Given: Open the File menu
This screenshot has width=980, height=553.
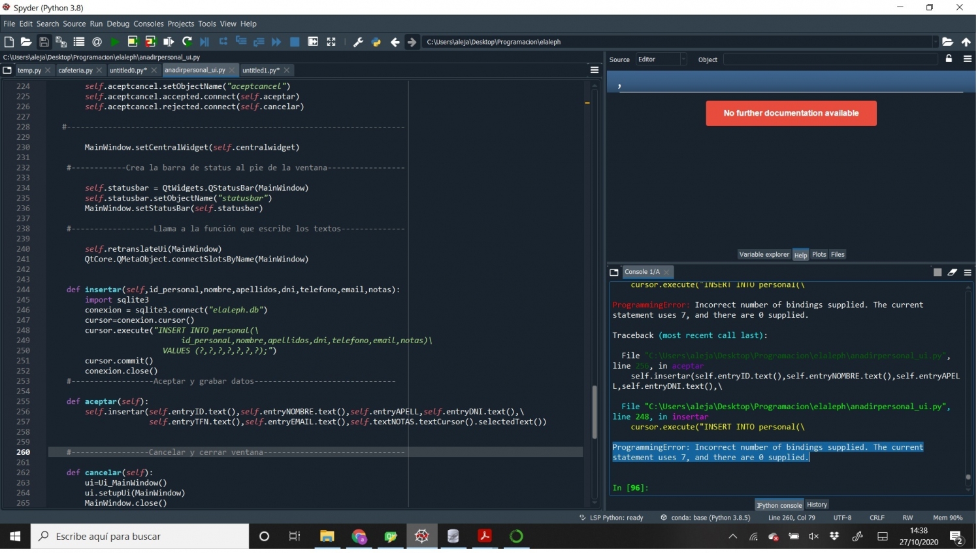Looking at the screenshot, I should tap(9, 24).
